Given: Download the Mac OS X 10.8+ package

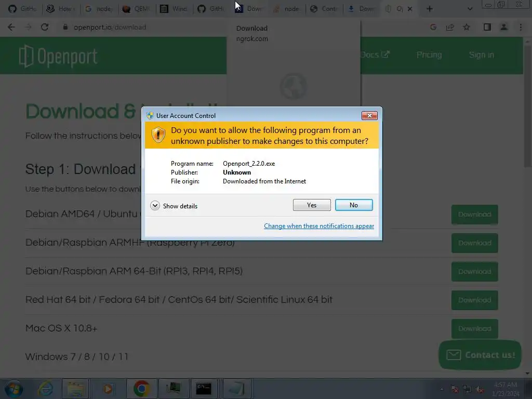Looking at the screenshot, I should click(x=474, y=328).
